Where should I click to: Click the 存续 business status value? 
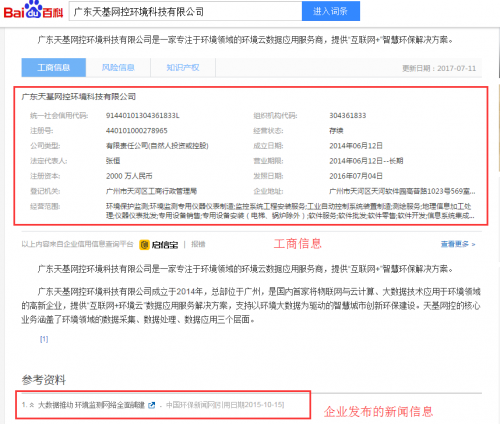(x=336, y=131)
